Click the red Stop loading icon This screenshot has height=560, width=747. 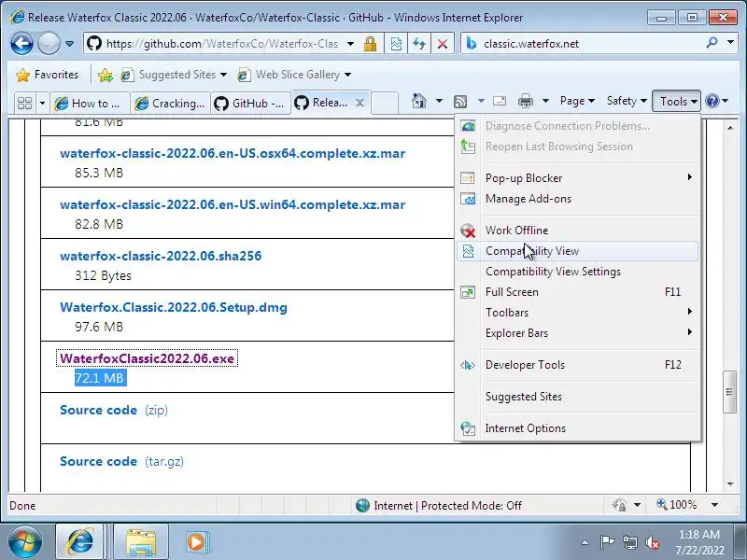442,44
